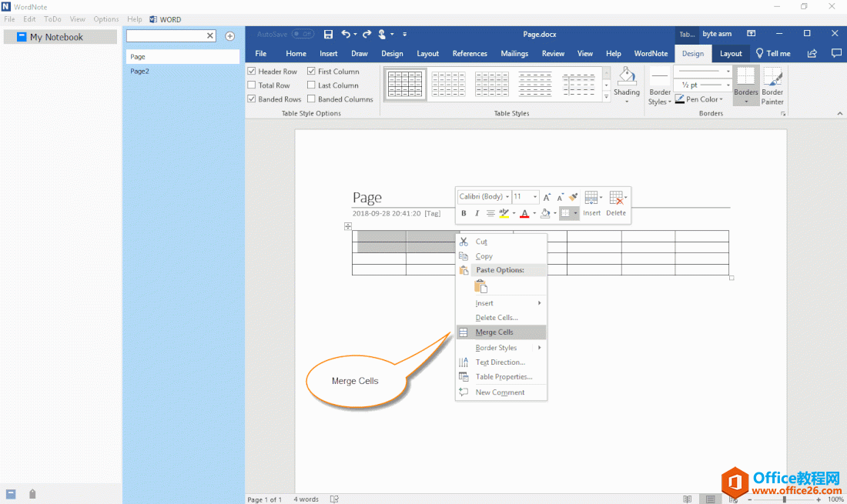Switch to the Layout table tools tab
847x504 pixels.
coord(731,54)
